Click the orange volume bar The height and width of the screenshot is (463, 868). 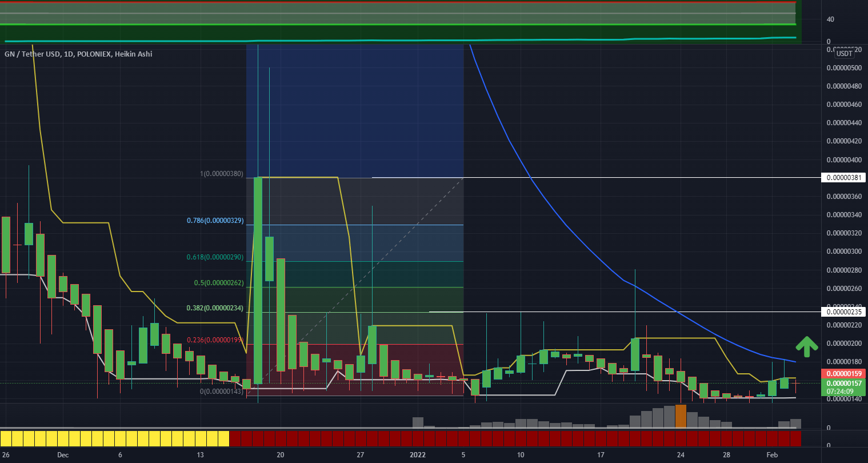click(x=681, y=416)
